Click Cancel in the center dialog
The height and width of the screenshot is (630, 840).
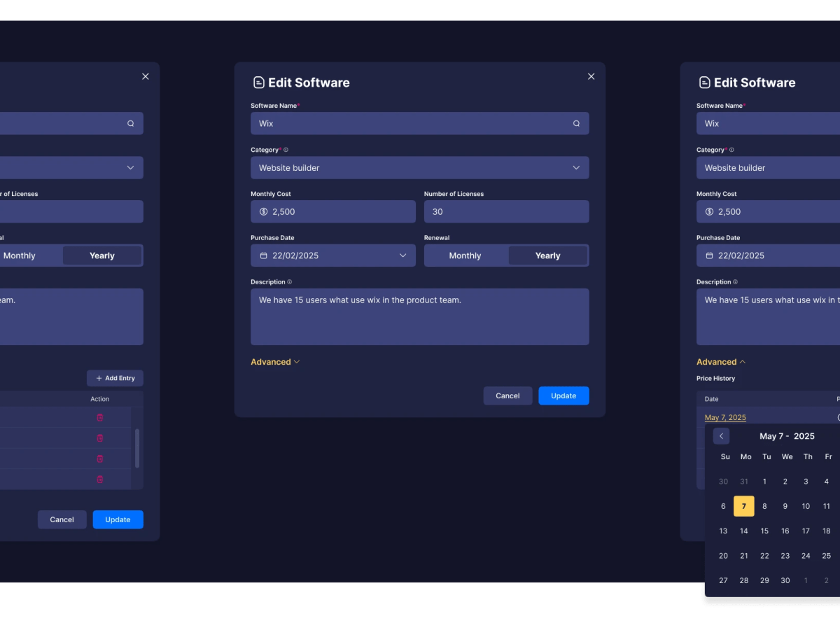click(x=507, y=395)
